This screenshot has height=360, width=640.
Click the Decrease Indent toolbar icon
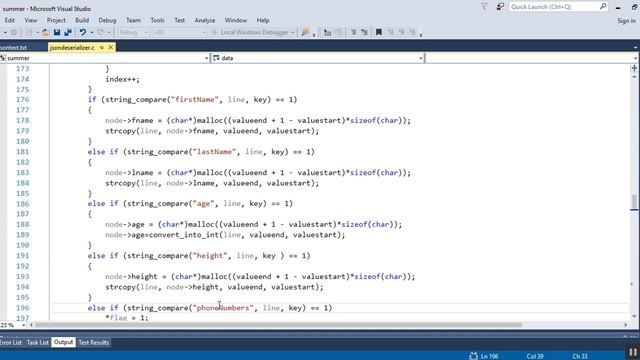pos(353,32)
